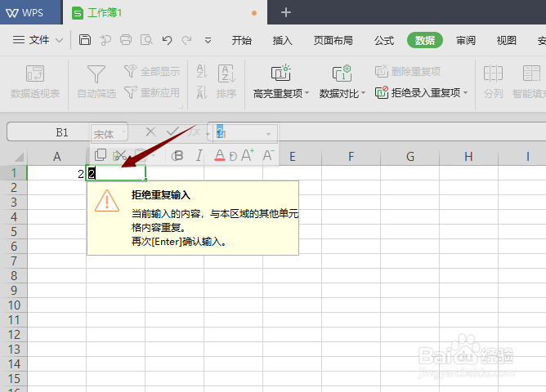Viewport: 546px width, 392px height.
Task: Click the 自动筛选 funnel icon
Action: pyautogui.click(x=96, y=73)
